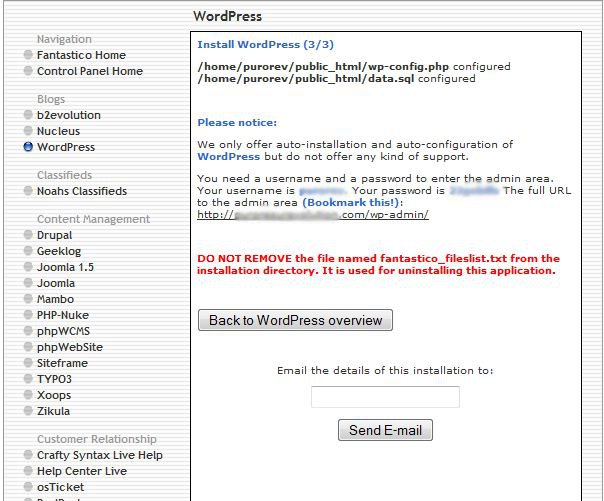Select Joomla 1.5 in sidebar
The width and height of the screenshot is (604, 501).
click(x=65, y=267)
